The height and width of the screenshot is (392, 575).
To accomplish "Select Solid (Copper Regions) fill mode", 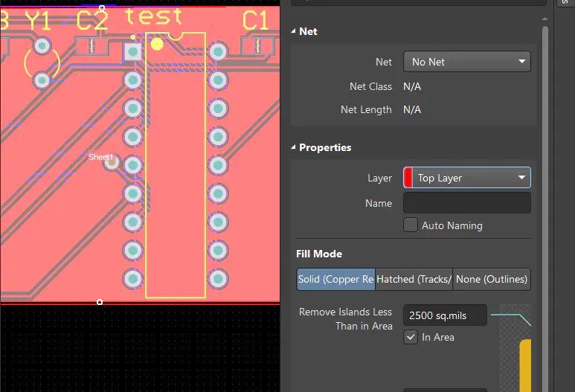I will click(336, 280).
